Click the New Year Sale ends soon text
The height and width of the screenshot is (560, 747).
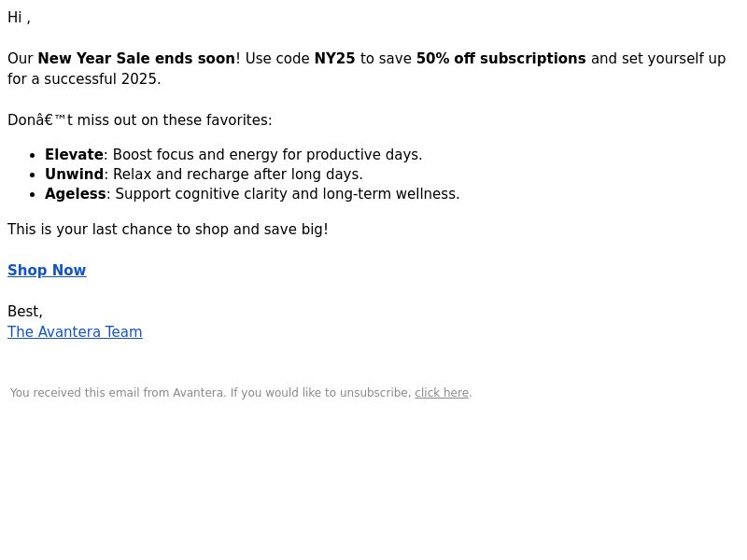click(x=136, y=59)
